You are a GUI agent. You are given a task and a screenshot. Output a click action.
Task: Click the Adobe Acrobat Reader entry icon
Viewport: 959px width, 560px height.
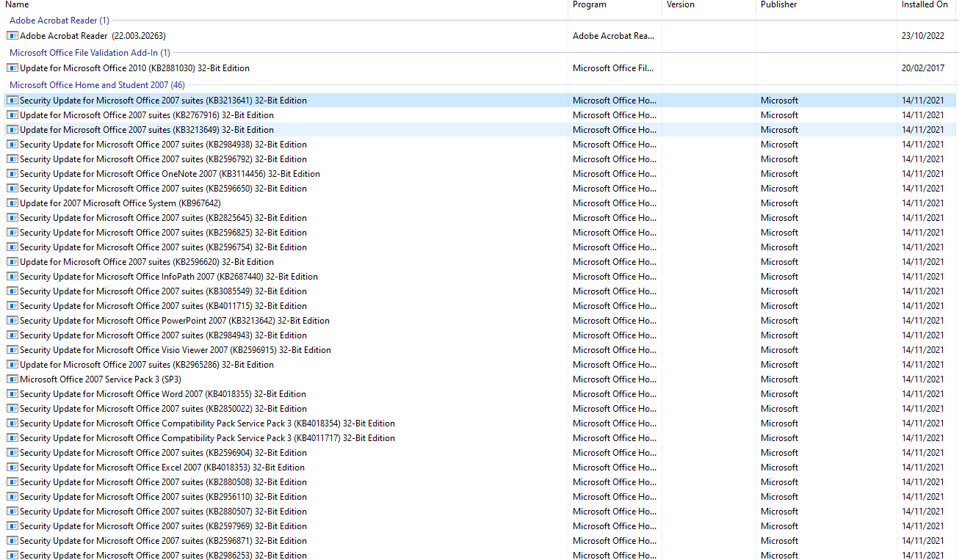[x=12, y=35]
